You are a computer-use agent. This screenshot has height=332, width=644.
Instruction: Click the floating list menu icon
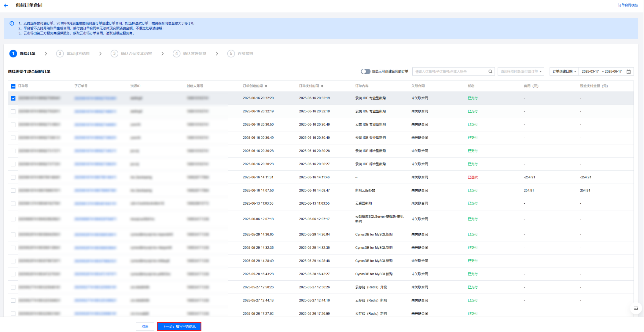tap(636, 308)
